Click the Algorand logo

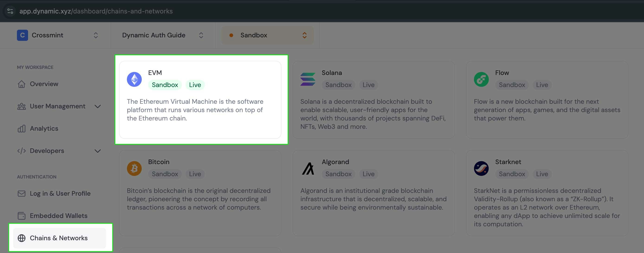pyautogui.click(x=308, y=169)
